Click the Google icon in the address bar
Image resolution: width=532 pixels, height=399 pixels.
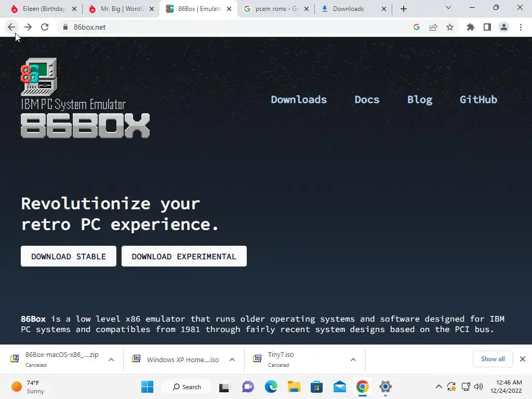pos(417,27)
